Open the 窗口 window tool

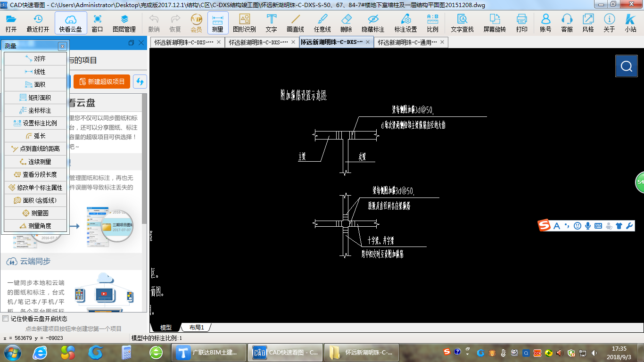click(97, 23)
